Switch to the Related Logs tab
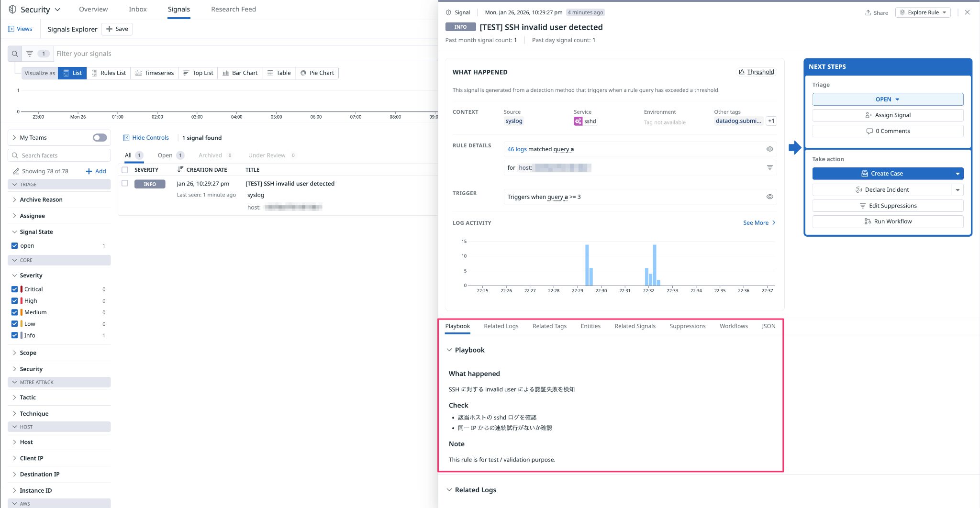 point(501,326)
